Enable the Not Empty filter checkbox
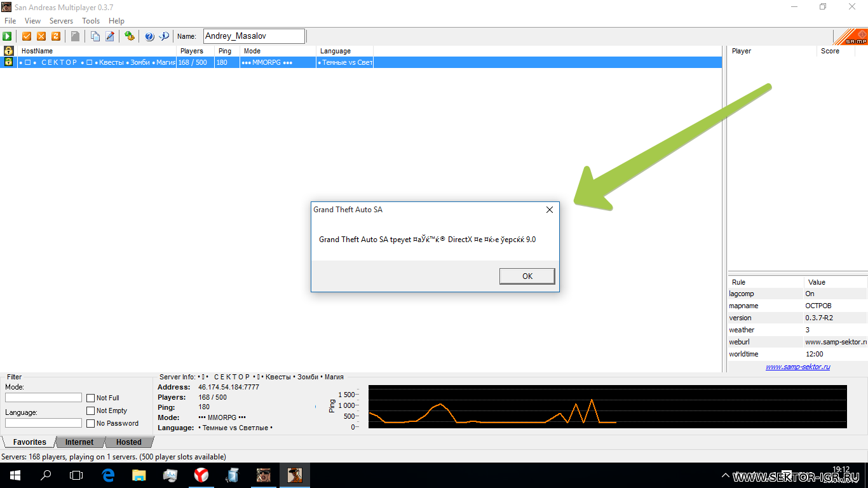This screenshot has height=488, width=868. 90,410
